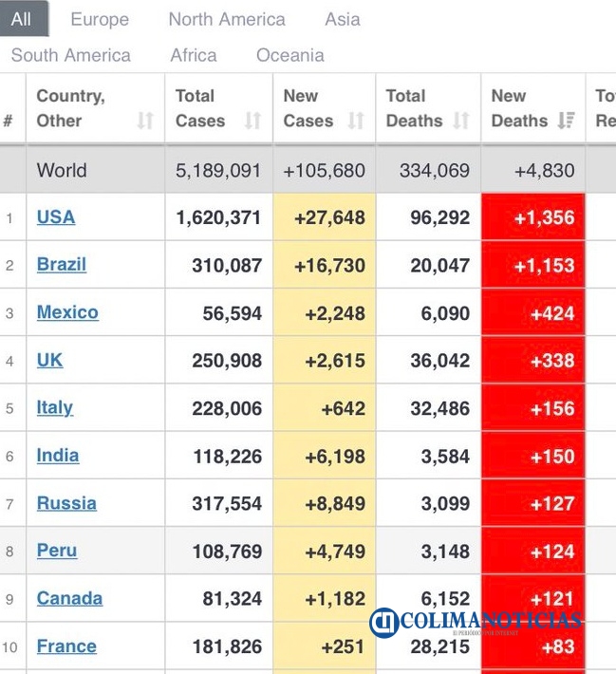
Task: Open Mexico's country page
Action: [67, 312]
